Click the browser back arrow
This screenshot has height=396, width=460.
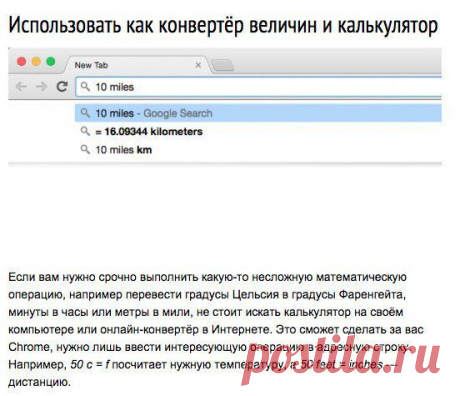(21, 87)
